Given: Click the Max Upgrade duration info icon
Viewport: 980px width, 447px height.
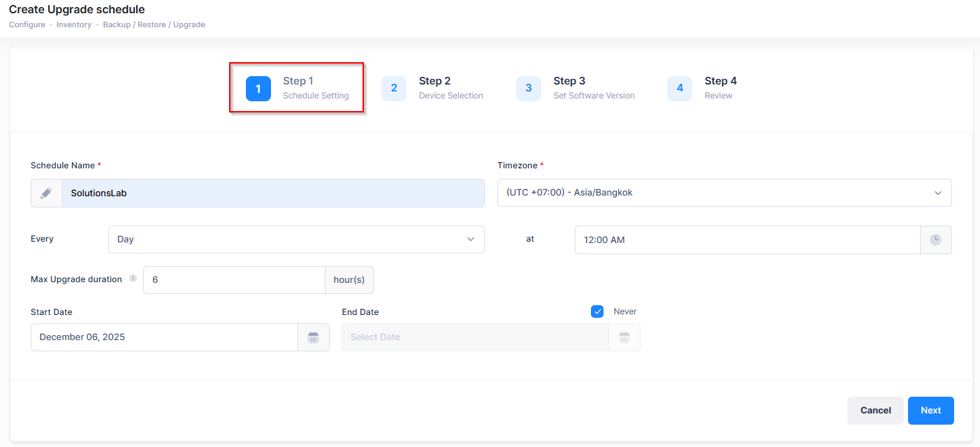Looking at the screenshot, I should pos(133,279).
